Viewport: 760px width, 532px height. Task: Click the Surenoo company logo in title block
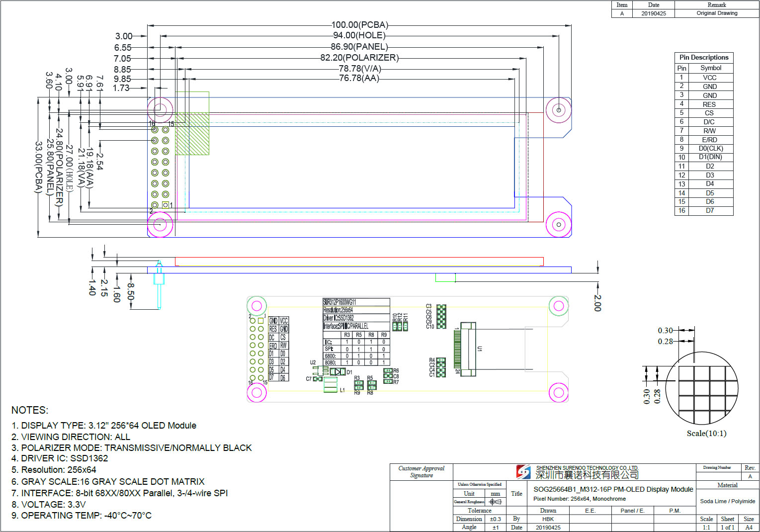coord(523,472)
